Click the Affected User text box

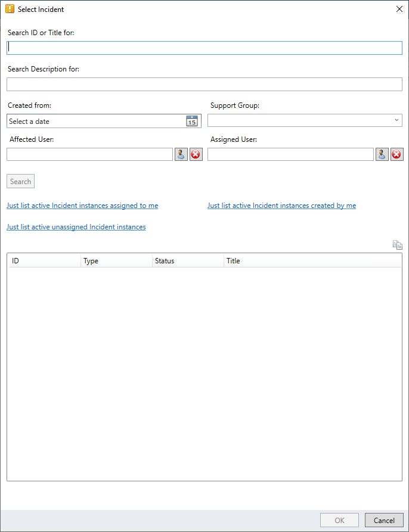coord(89,154)
